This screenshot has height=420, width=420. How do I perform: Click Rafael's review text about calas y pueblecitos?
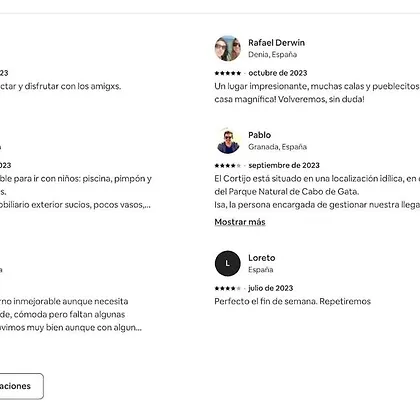point(317,93)
